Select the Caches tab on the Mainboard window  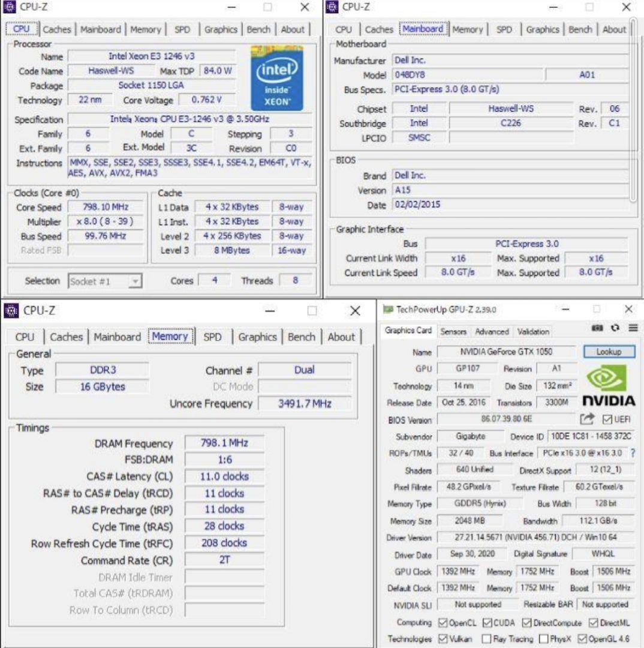pyautogui.click(x=379, y=29)
